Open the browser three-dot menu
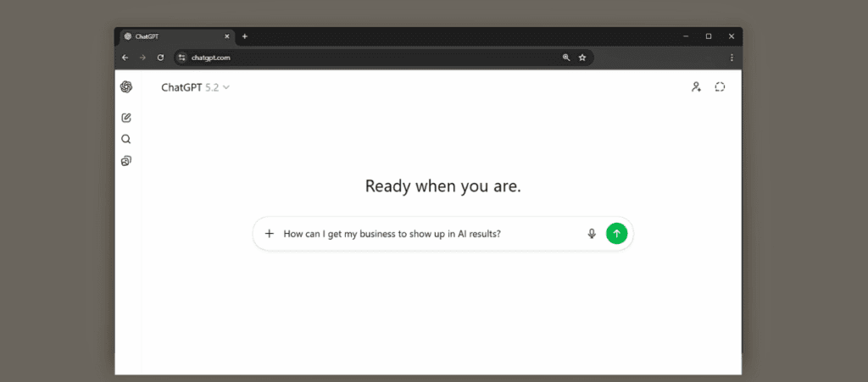This screenshot has width=868, height=382. click(x=732, y=58)
